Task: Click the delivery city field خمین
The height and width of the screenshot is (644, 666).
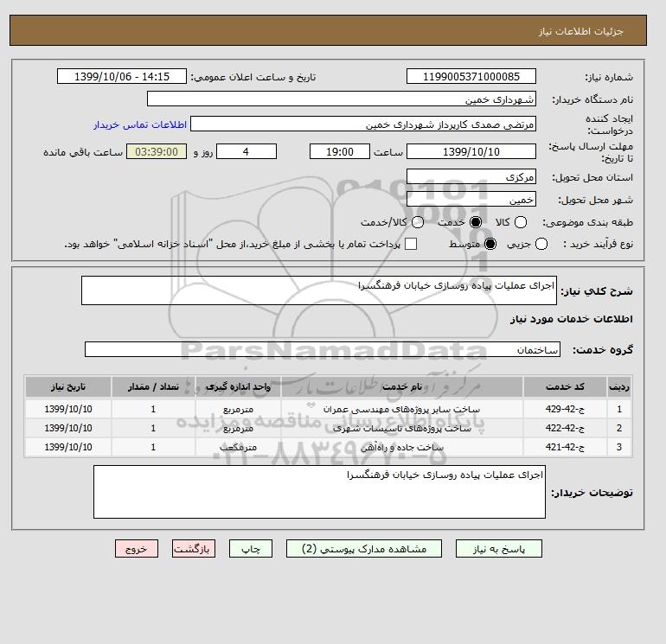Action: [x=471, y=199]
